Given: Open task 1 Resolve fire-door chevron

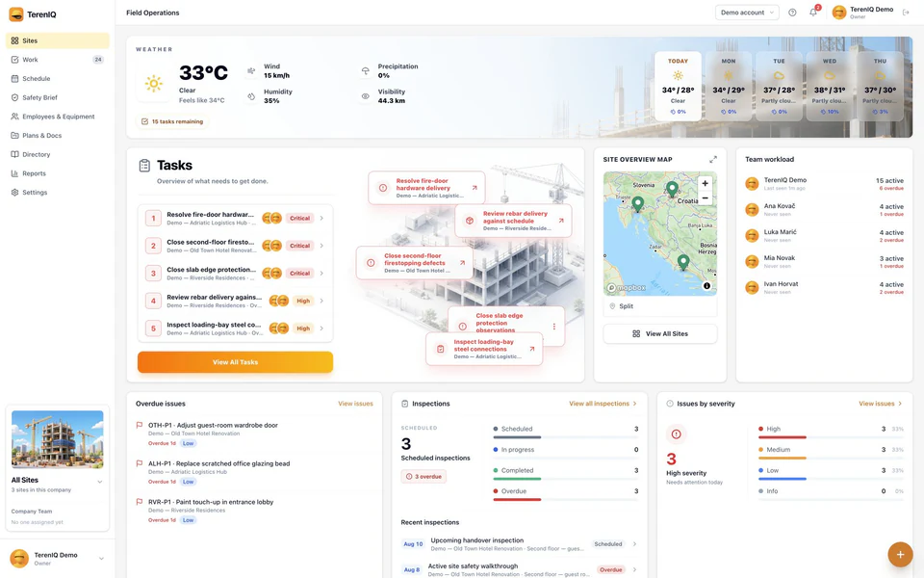Looking at the screenshot, I should (321, 219).
